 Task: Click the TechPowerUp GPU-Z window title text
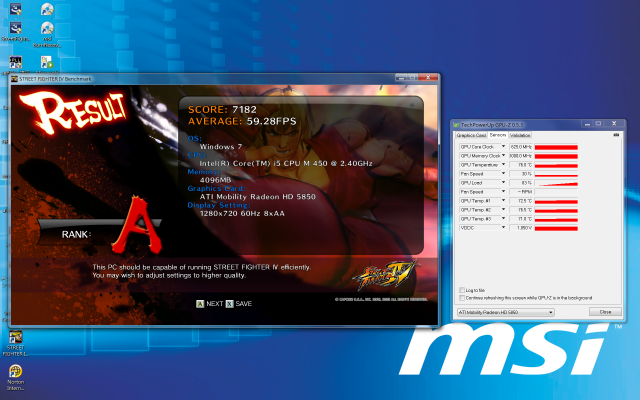[x=491, y=125]
